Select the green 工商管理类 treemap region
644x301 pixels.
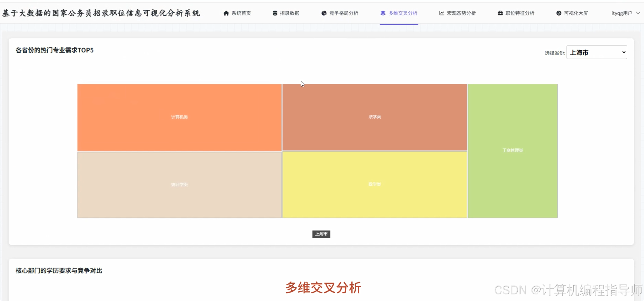click(x=512, y=150)
